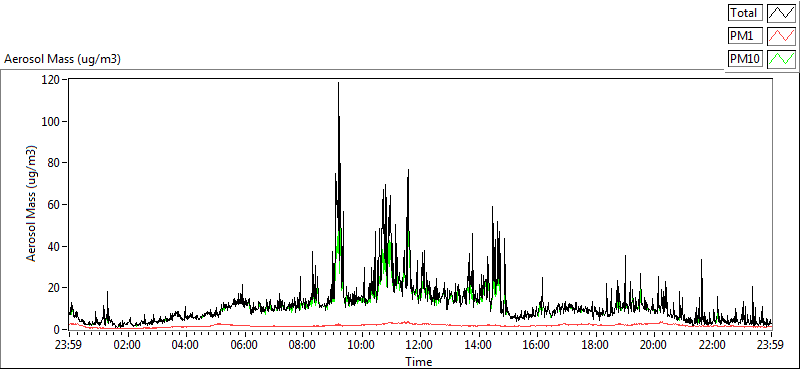The height and width of the screenshot is (369, 800).
Task: Click the 12:00 time label
Action: click(420, 344)
